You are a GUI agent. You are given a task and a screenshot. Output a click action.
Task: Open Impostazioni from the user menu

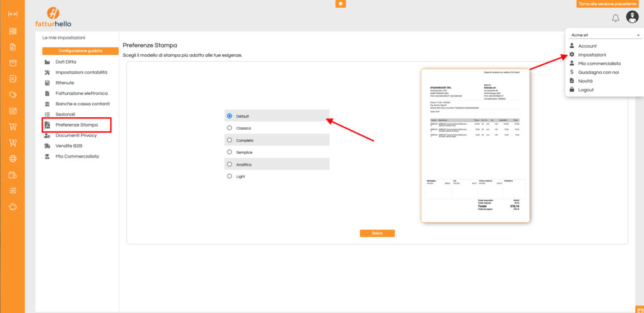tap(592, 55)
